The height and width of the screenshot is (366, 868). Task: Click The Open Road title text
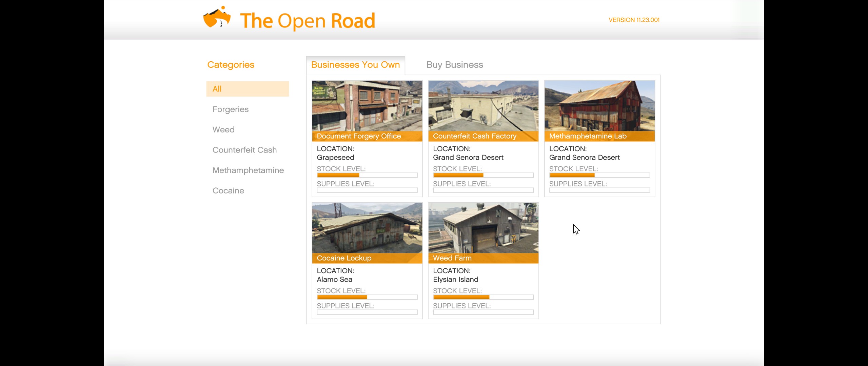click(x=307, y=21)
